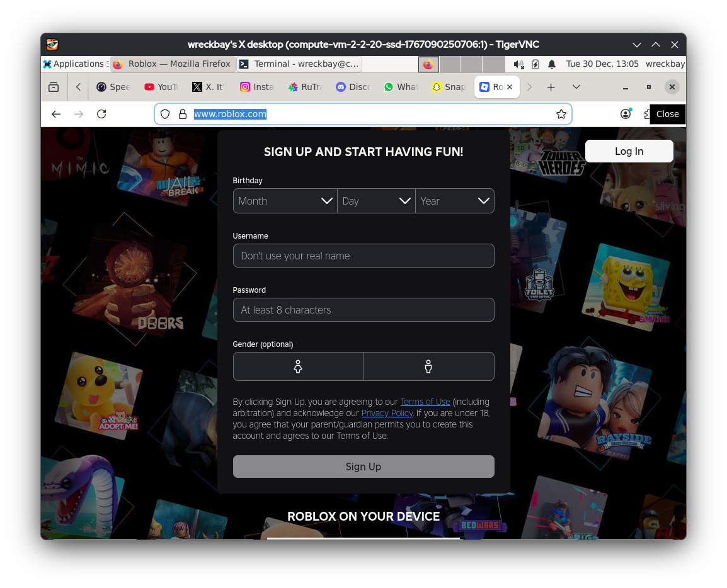
Task: Switch to the Snapchat tab
Action: pos(449,87)
